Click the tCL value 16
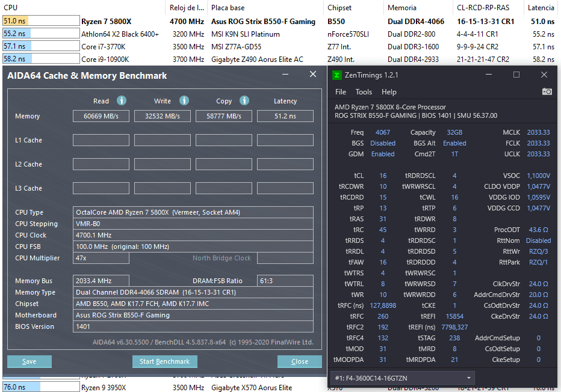This screenshot has width=561, height=392. click(383, 176)
